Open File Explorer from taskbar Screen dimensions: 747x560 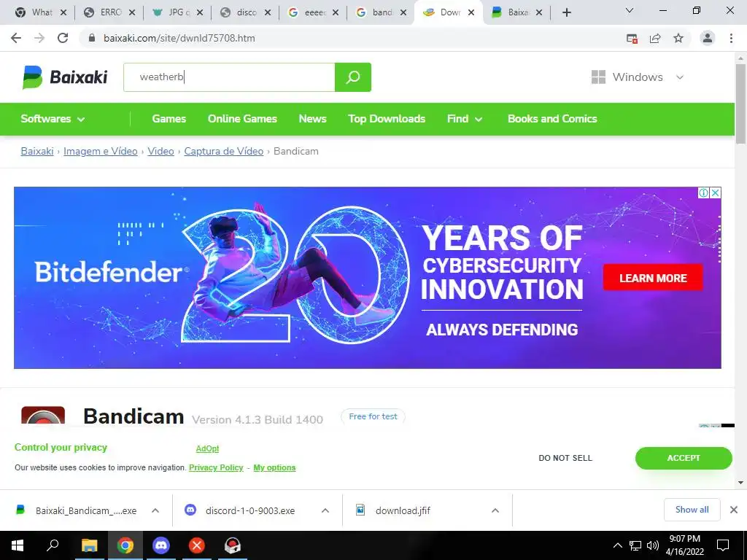pos(89,545)
